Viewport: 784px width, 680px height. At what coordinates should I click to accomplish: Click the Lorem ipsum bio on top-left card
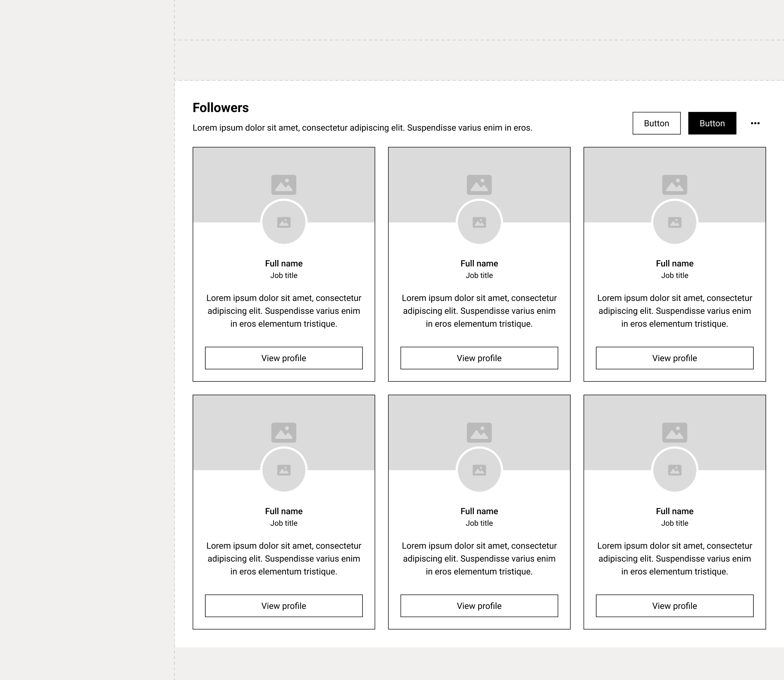pos(284,311)
